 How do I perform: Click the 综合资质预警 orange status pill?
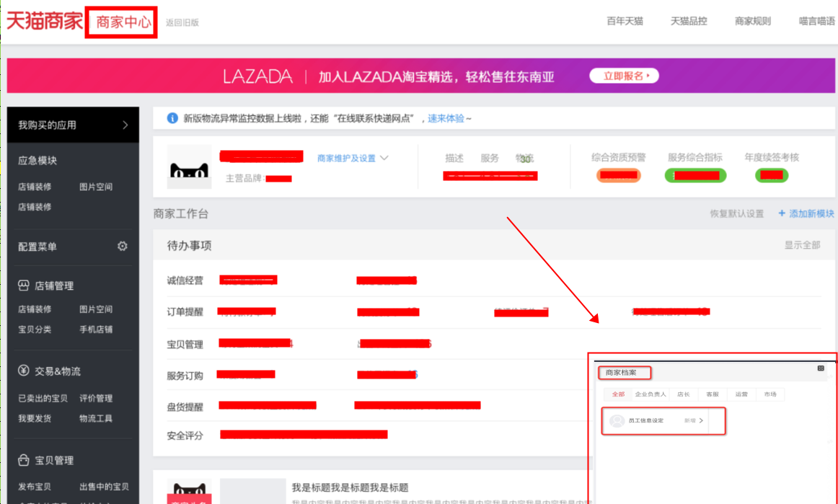click(618, 174)
